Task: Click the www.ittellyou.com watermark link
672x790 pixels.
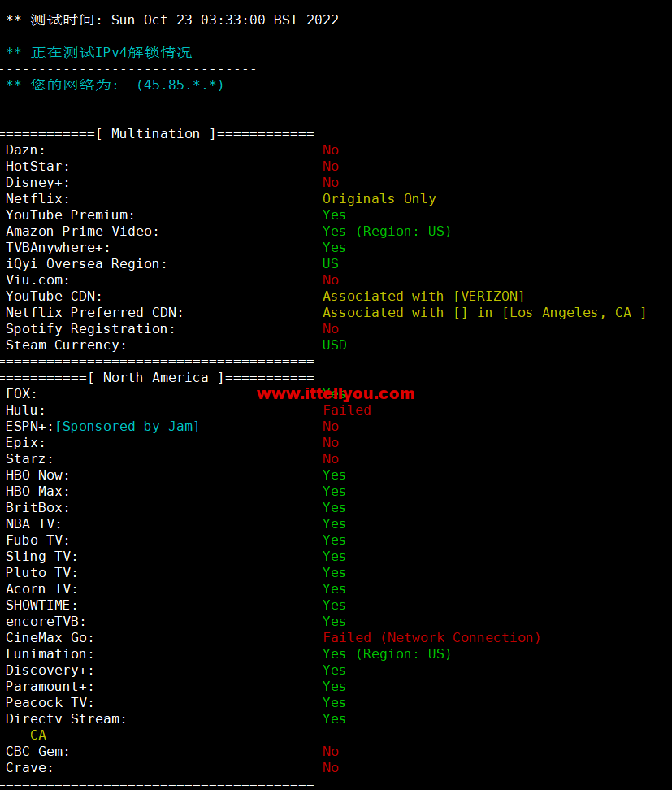Action: coord(336,394)
